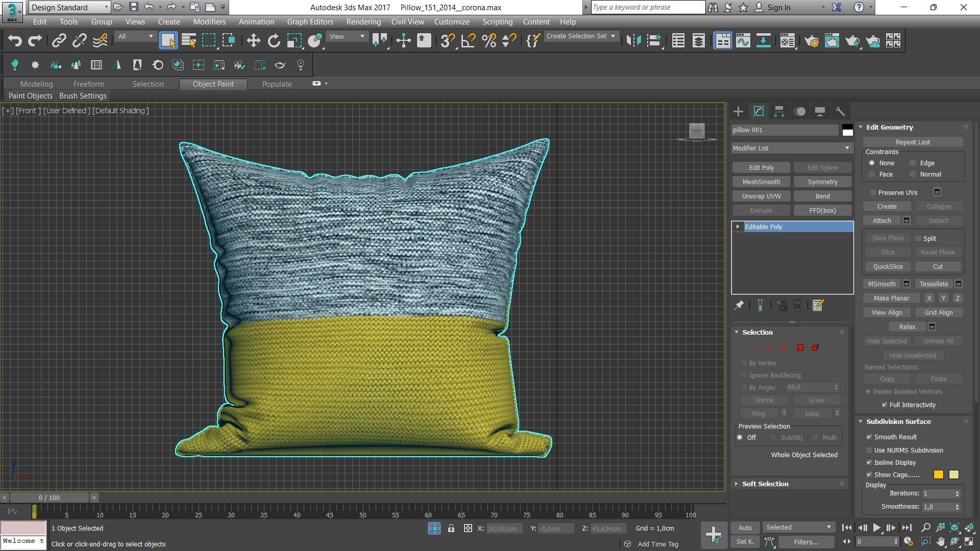Image resolution: width=980 pixels, height=551 pixels.
Task: Open the Design Standard workspace dropdown
Action: pos(70,7)
